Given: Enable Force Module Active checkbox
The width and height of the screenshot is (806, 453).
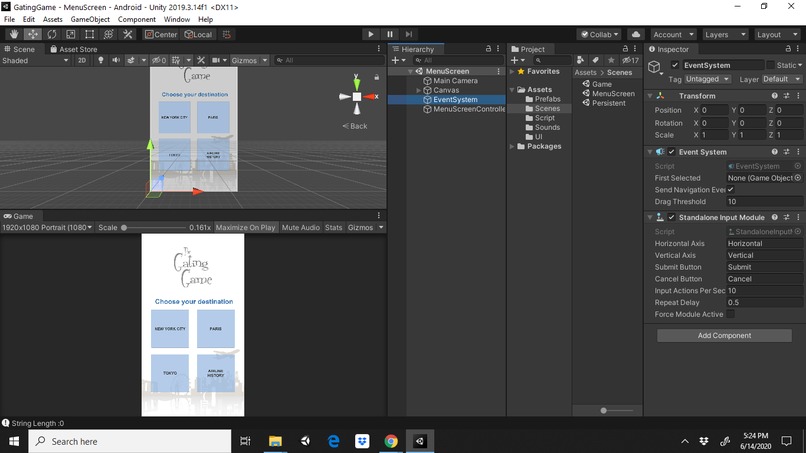Looking at the screenshot, I should pyautogui.click(x=730, y=314).
